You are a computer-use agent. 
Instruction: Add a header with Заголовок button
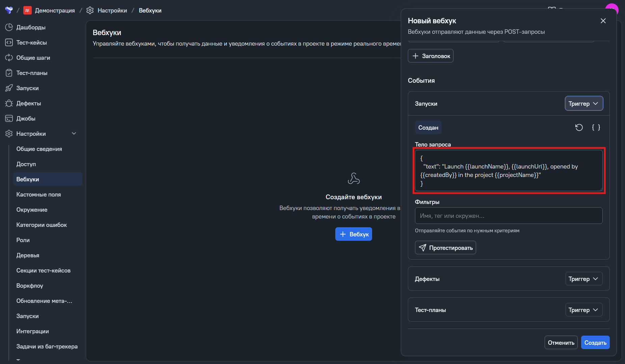[x=431, y=56]
